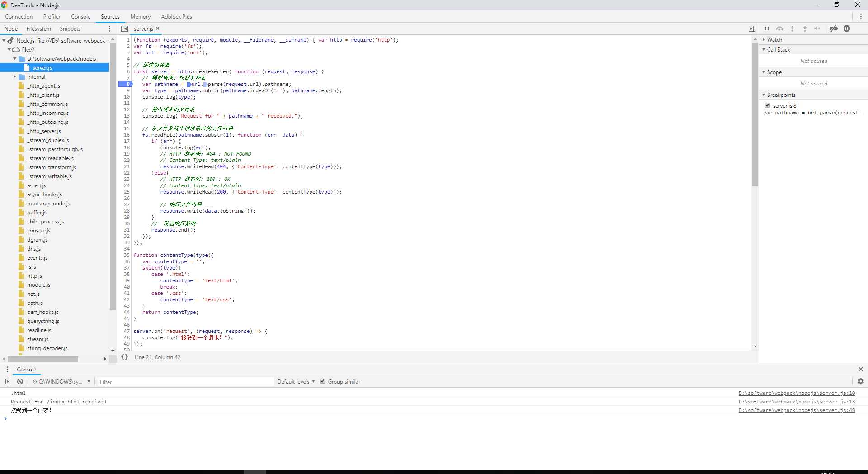Switch to the Connection tab
The width and height of the screenshot is (868, 474).
tap(19, 16)
